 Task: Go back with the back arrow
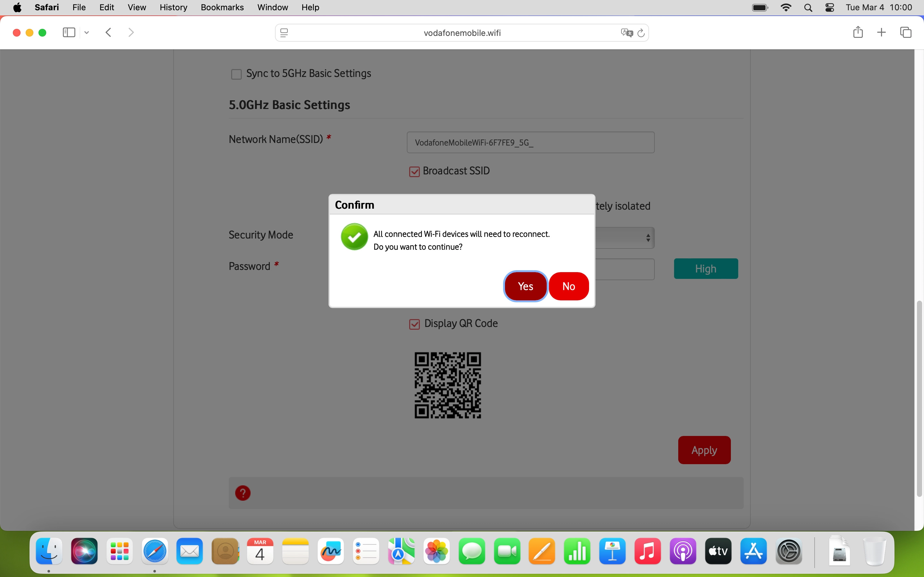point(108,32)
